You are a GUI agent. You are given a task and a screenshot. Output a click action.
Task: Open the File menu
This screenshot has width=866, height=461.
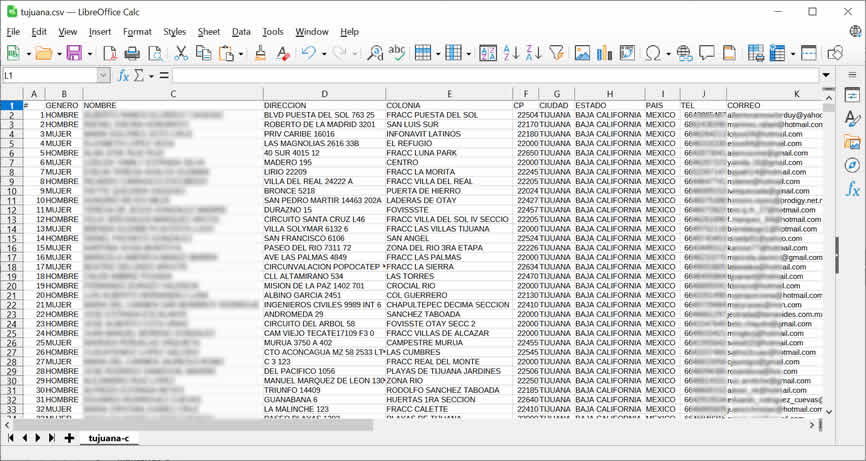13,32
